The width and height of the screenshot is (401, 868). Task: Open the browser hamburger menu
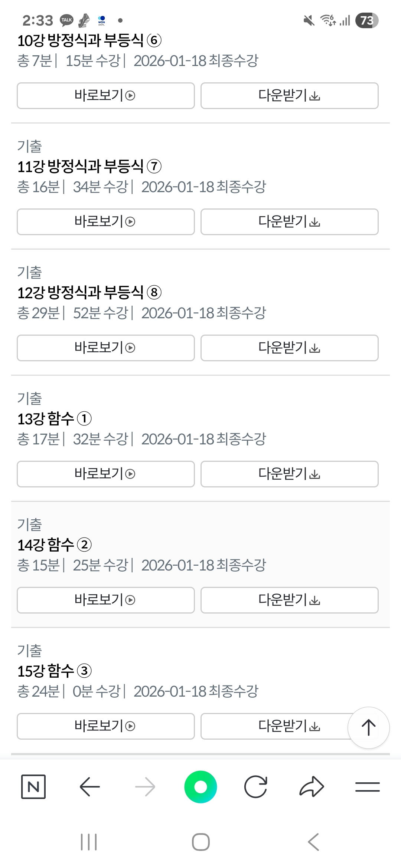(x=367, y=786)
